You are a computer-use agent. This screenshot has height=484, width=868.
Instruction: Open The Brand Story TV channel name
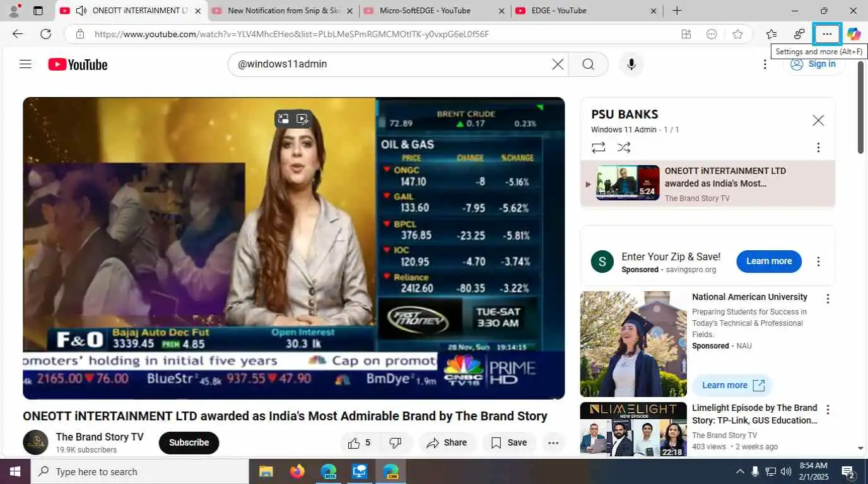point(100,437)
